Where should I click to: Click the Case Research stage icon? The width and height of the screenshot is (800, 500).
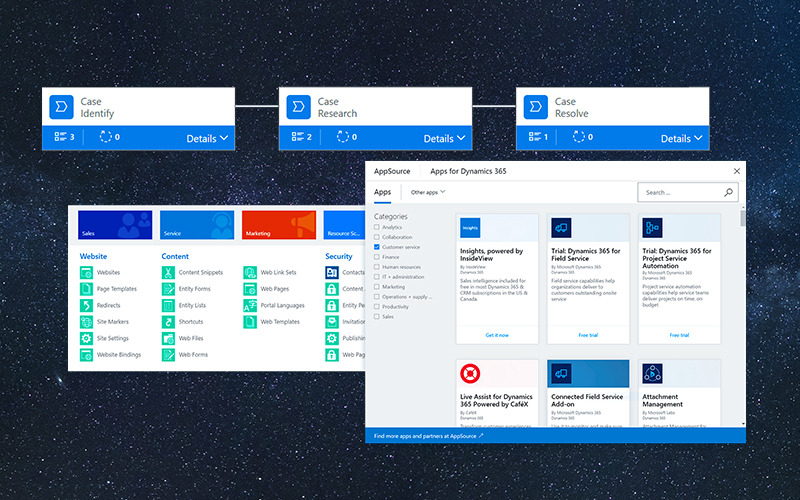click(298, 107)
